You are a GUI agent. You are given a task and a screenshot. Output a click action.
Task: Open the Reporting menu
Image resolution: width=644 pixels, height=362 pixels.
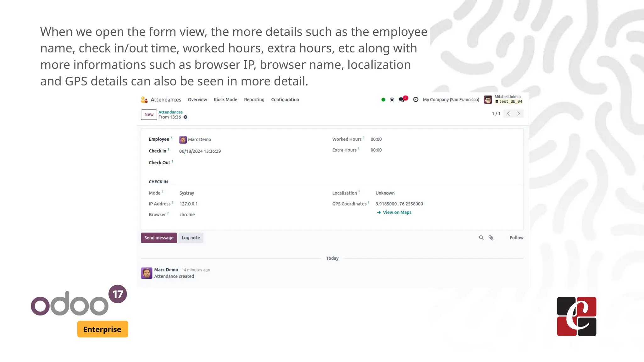coord(254,100)
